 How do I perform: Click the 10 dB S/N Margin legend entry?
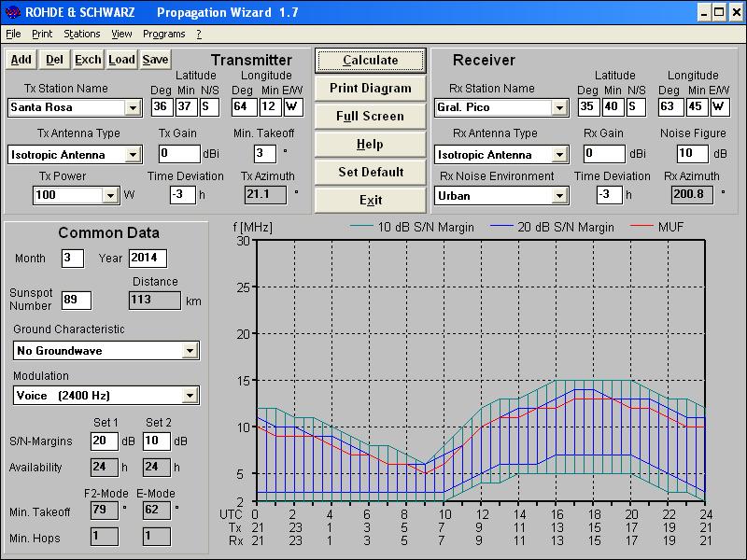click(x=412, y=227)
